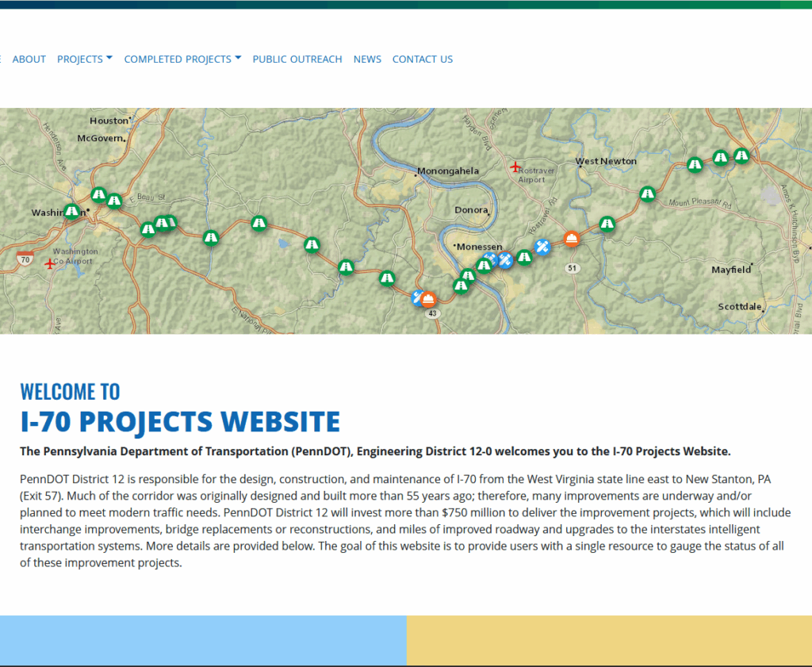Image resolution: width=812 pixels, height=667 pixels.
Task: Select green road marker just east of Route 51 hard-hat
Action: click(607, 224)
